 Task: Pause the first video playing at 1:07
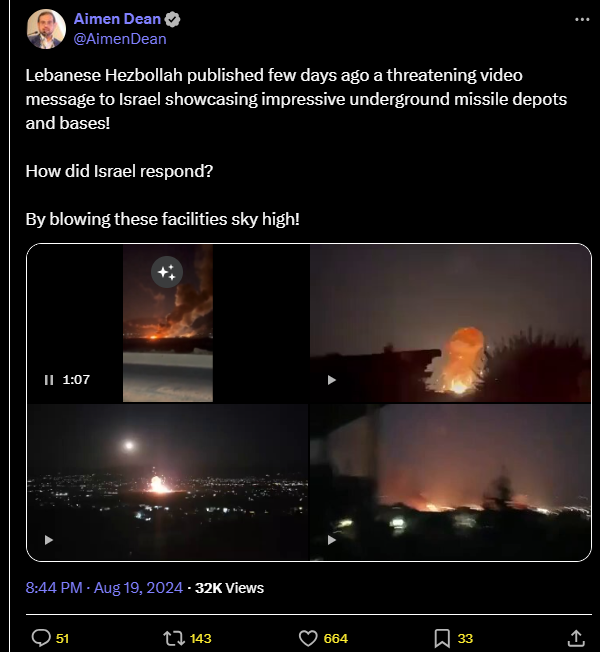point(49,380)
